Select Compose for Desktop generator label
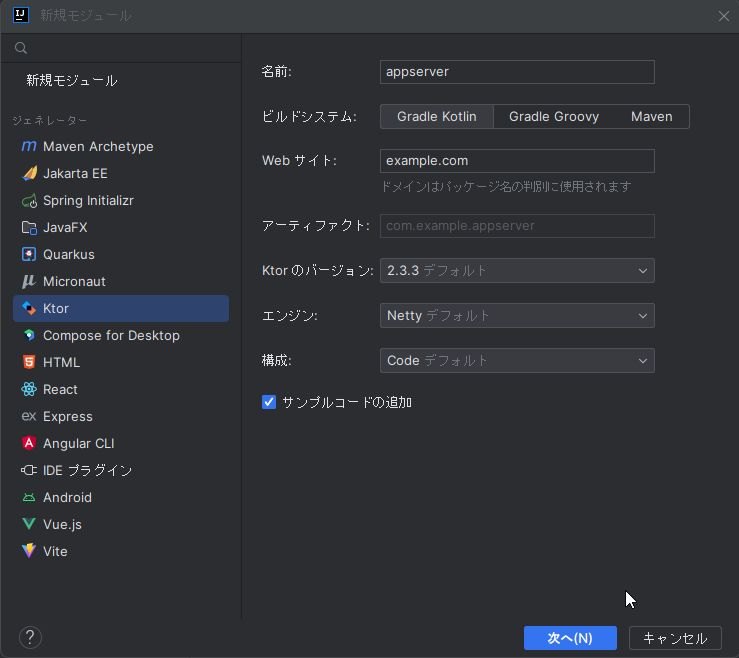This screenshot has width=739, height=658. coord(111,336)
